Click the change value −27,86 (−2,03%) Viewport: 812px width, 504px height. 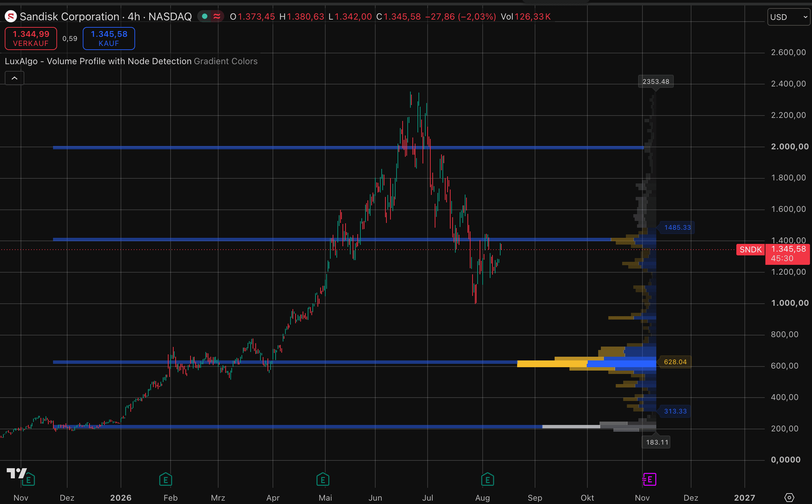point(461,17)
